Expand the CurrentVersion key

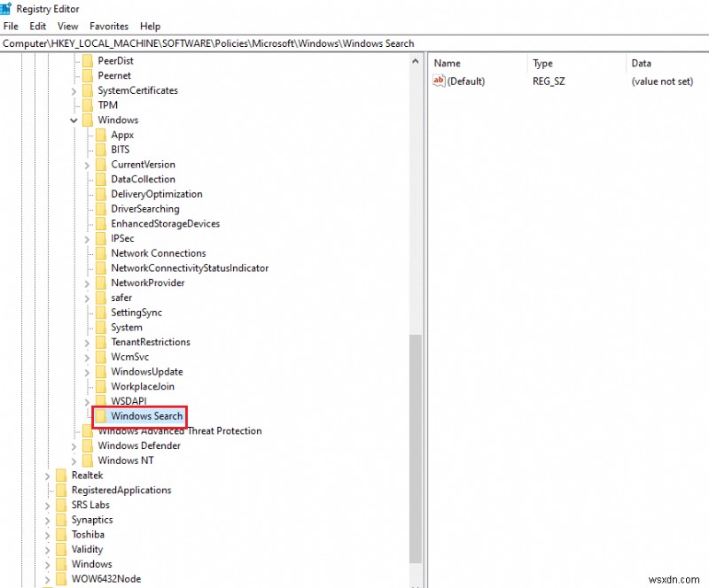click(87, 165)
